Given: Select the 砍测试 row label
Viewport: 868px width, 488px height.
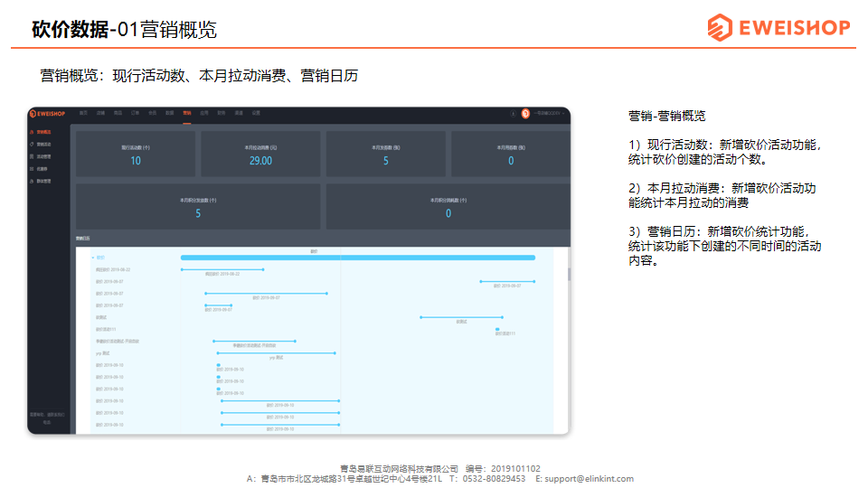Looking at the screenshot, I should 101,317.
